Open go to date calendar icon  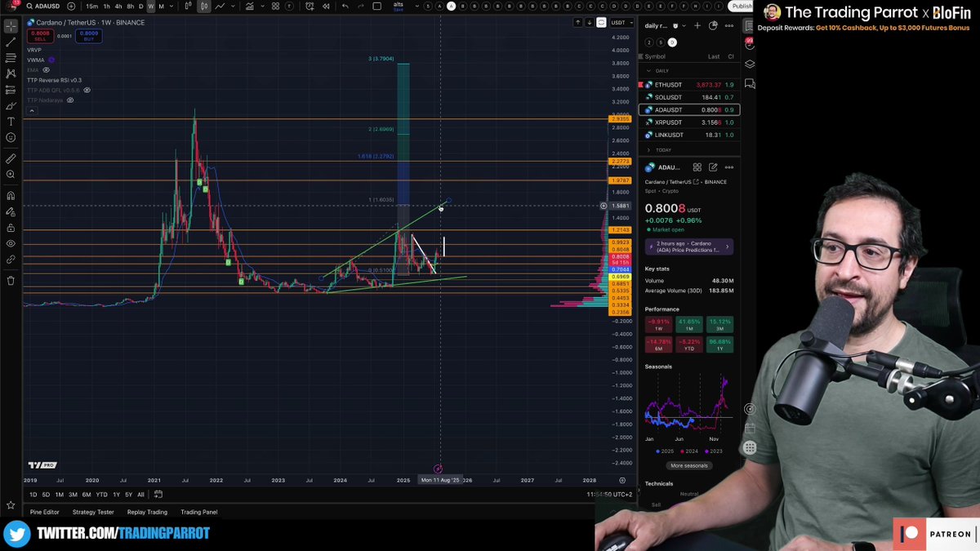[158, 494]
